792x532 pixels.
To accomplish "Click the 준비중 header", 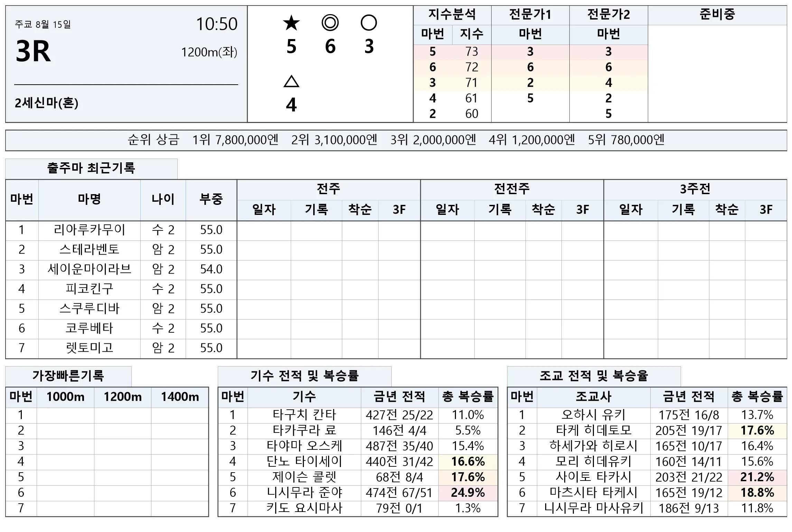I will [x=717, y=15].
